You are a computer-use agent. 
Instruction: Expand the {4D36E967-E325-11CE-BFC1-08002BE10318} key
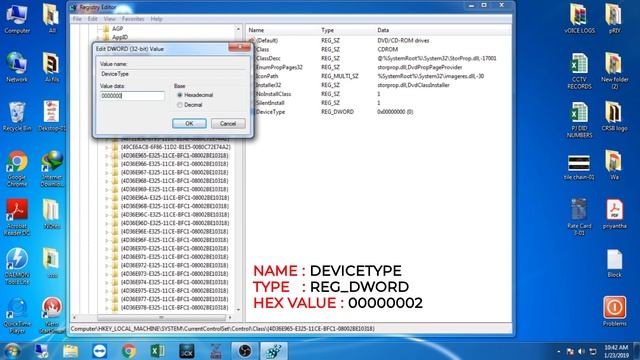click(107, 172)
